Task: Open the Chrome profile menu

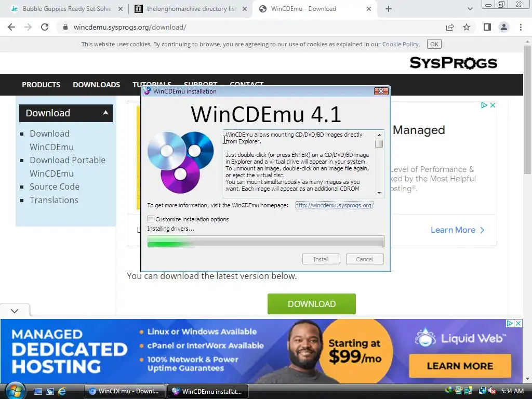Action: coord(504,27)
